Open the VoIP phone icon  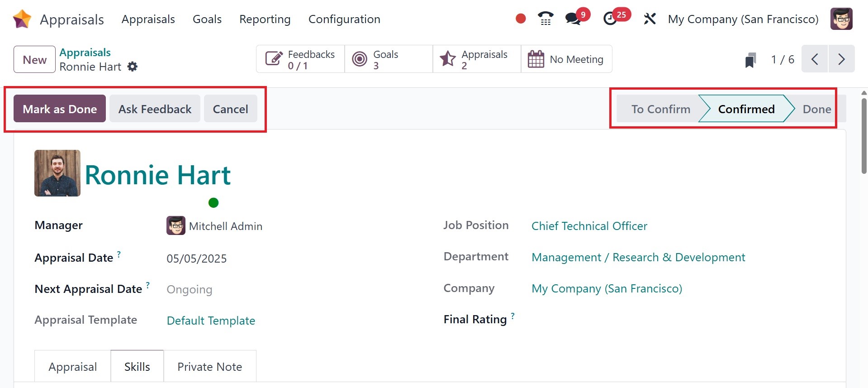click(545, 19)
